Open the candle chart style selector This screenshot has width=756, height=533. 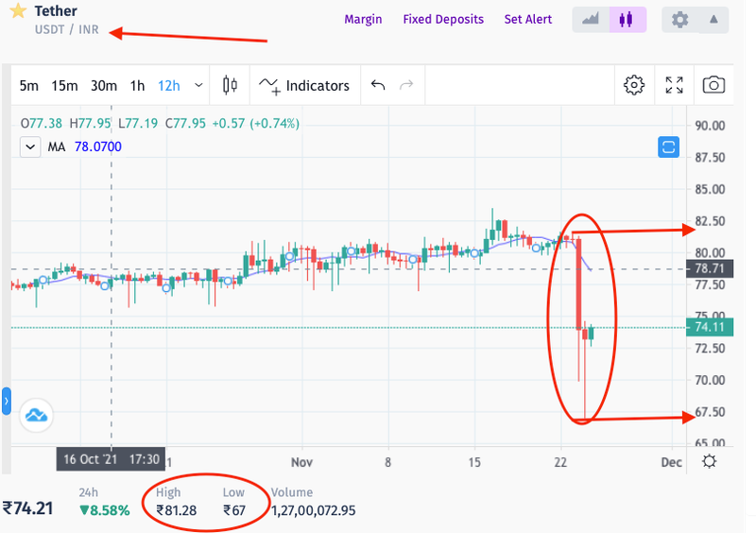point(230,85)
